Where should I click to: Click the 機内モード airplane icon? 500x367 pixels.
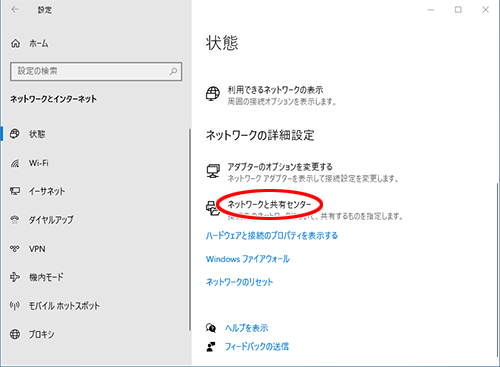tap(15, 277)
